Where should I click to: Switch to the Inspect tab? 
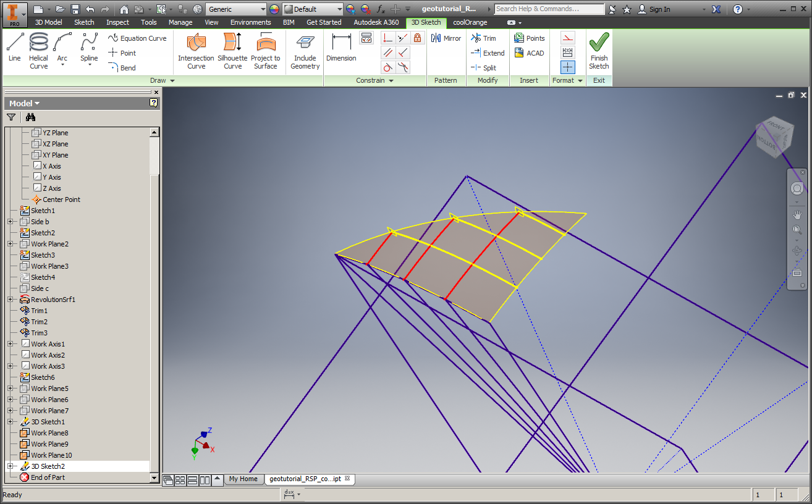pyautogui.click(x=117, y=22)
